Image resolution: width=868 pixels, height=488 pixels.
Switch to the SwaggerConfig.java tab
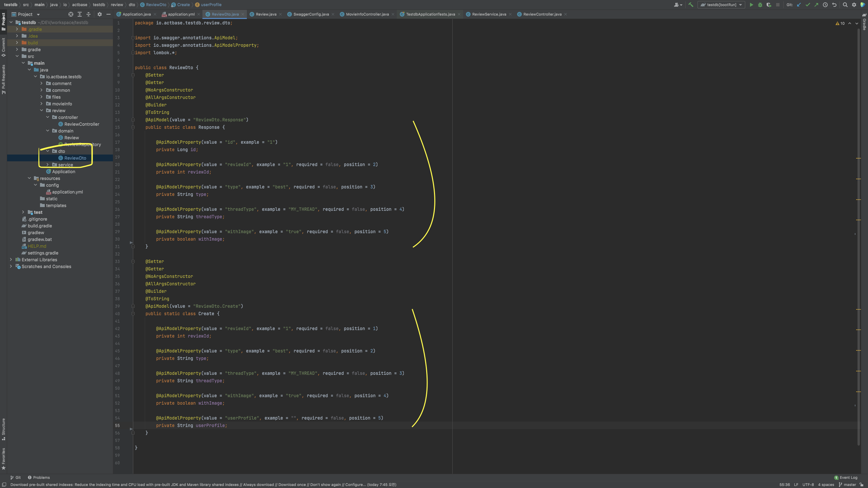click(x=309, y=14)
